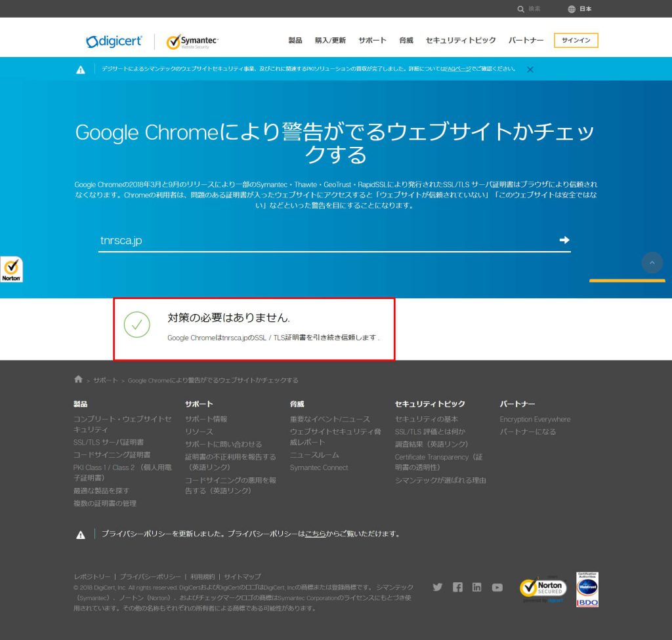
Task: Open シマンテックが選ばれる理由 footer link
Action: coord(440,480)
